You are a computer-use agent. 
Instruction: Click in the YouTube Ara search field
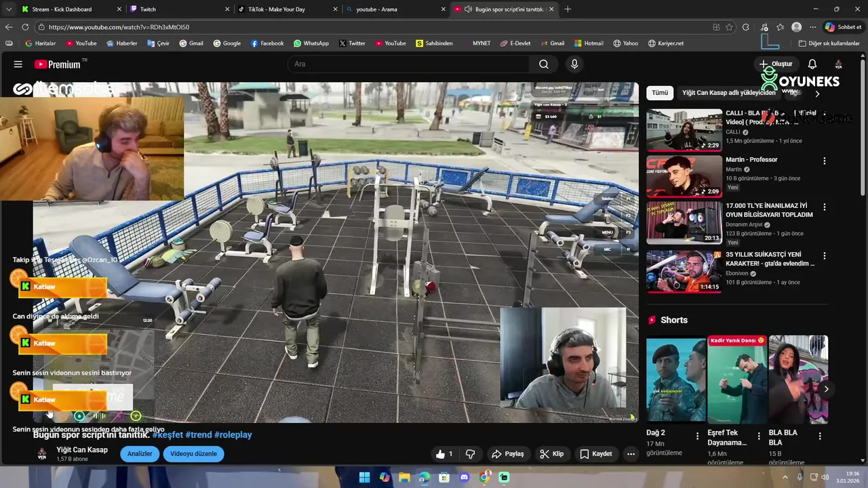tap(409, 64)
